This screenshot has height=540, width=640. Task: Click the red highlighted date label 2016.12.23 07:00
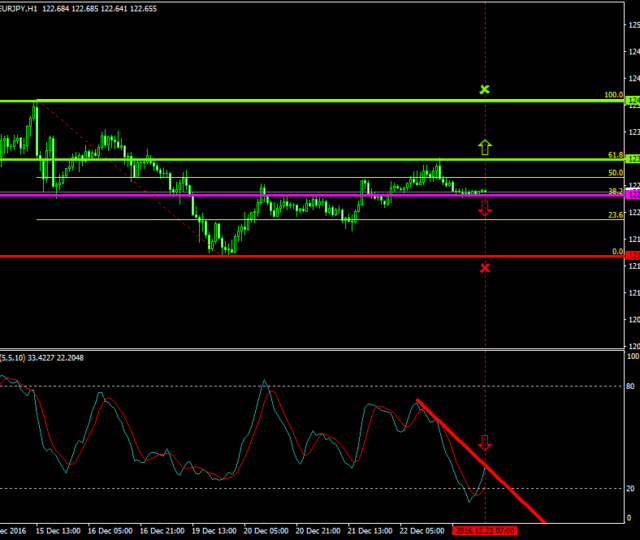[483, 531]
